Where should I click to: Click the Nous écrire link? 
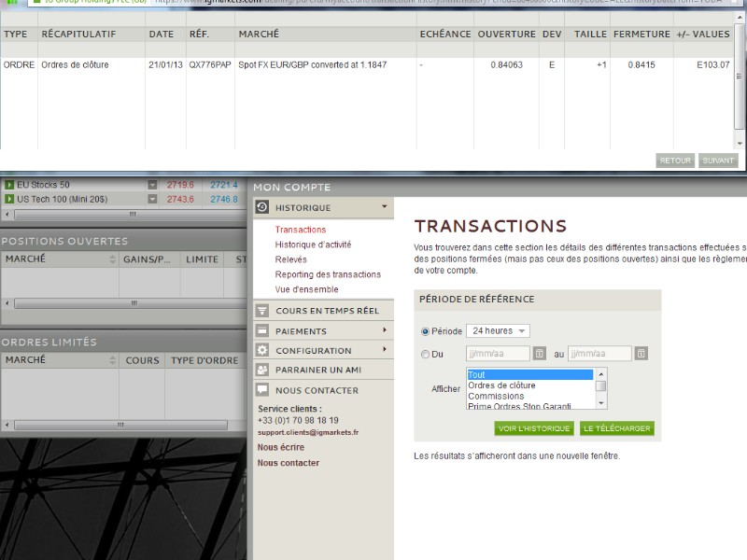point(281,447)
